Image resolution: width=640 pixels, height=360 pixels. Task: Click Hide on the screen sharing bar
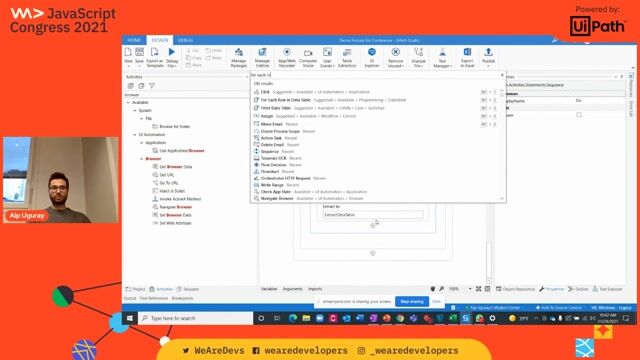pos(436,301)
